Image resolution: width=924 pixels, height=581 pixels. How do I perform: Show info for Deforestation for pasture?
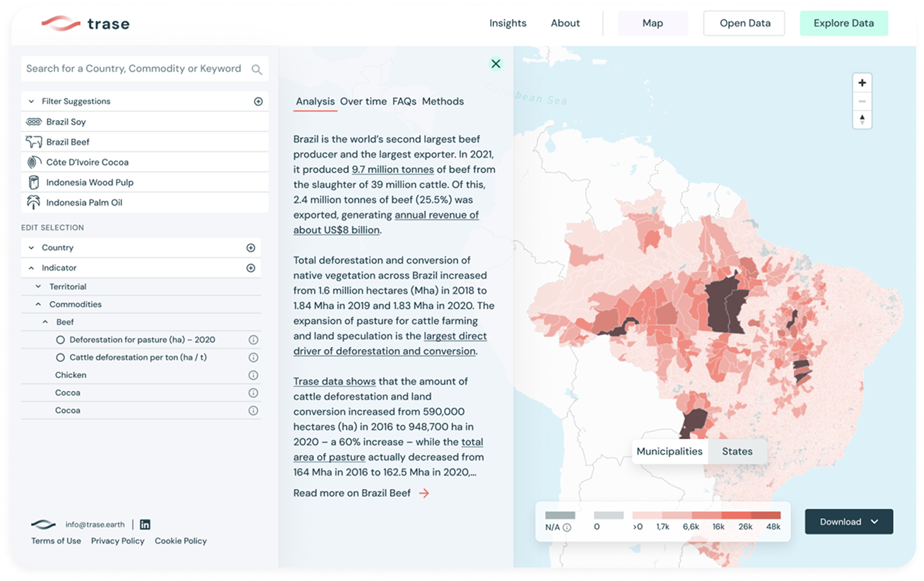pos(253,340)
